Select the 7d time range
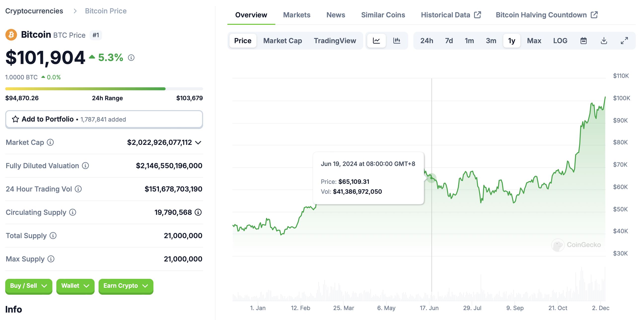 click(x=449, y=41)
